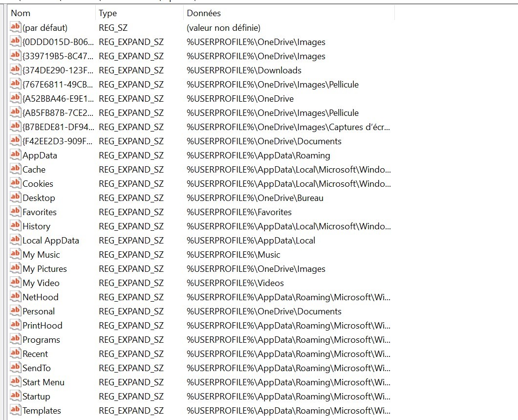Image resolution: width=518 pixels, height=420 pixels.
Task: Select the My Pictures value name
Action: [44, 269]
